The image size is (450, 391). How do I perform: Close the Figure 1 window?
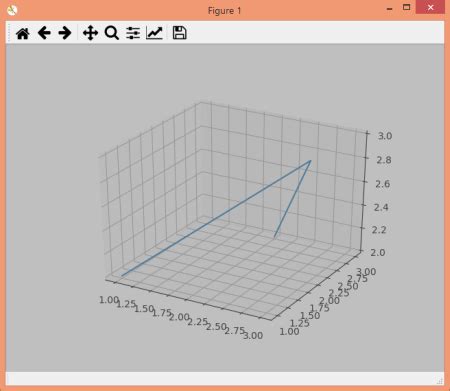[430, 7]
